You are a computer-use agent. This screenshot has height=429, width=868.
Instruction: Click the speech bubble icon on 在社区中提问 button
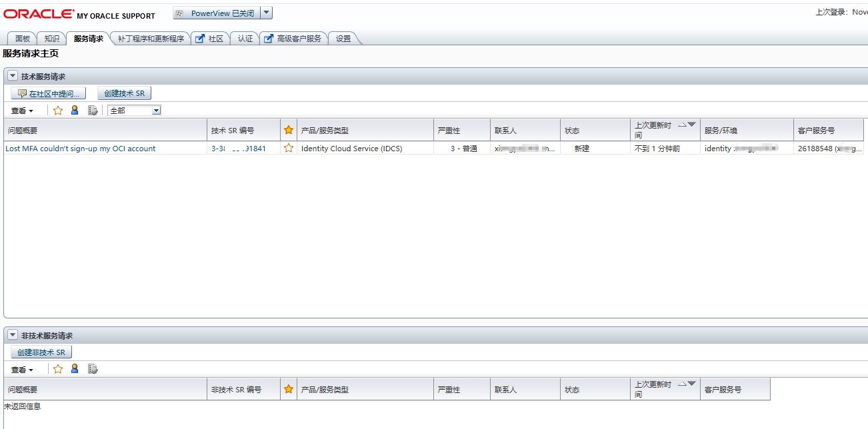pyautogui.click(x=22, y=94)
